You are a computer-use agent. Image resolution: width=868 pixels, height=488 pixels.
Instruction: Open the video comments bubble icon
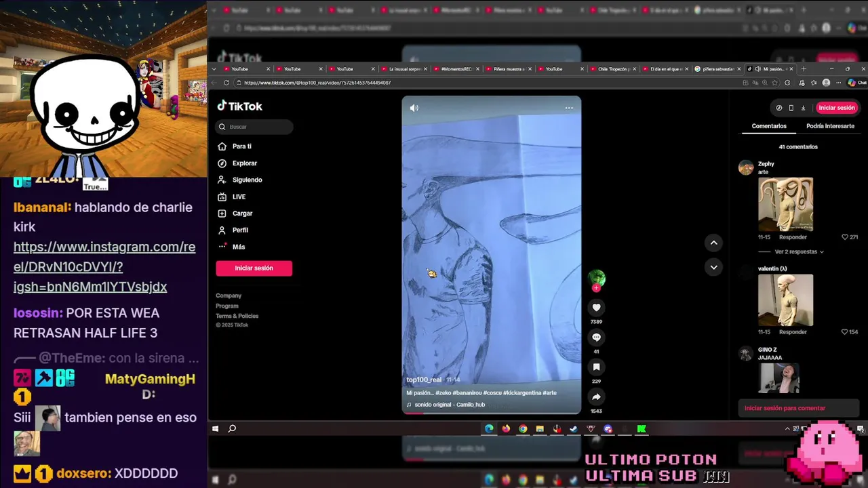[596, 338]
